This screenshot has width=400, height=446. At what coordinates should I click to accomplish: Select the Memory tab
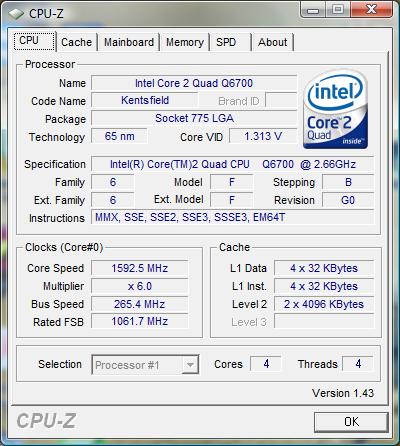[x=185, y=42]
